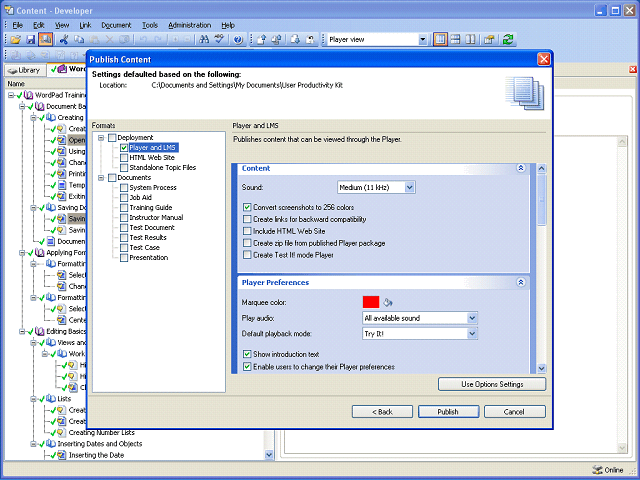This screenshot has height=480, width=640.
Task: Open the Link menu
Action: click(x=85, y=25)
